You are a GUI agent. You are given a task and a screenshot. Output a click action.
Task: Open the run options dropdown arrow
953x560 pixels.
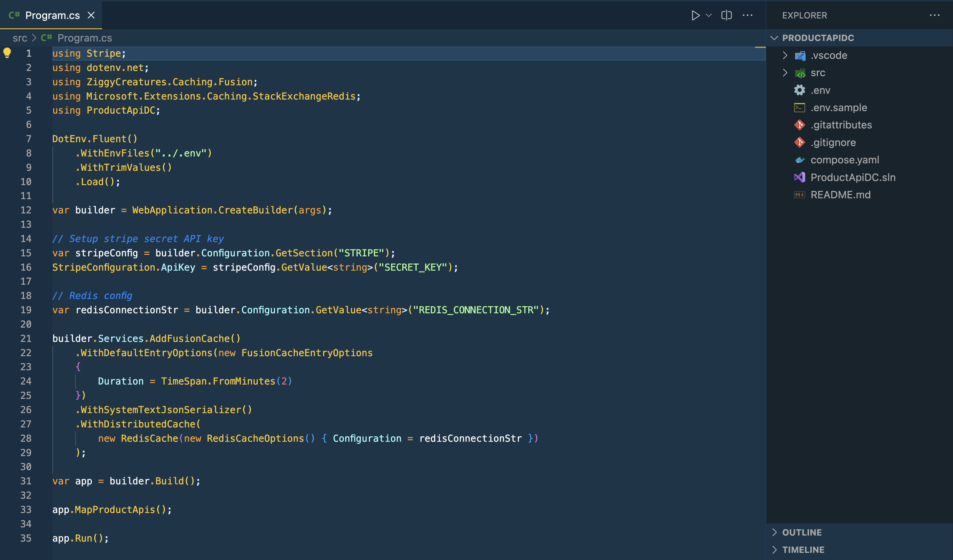[709, 15]
